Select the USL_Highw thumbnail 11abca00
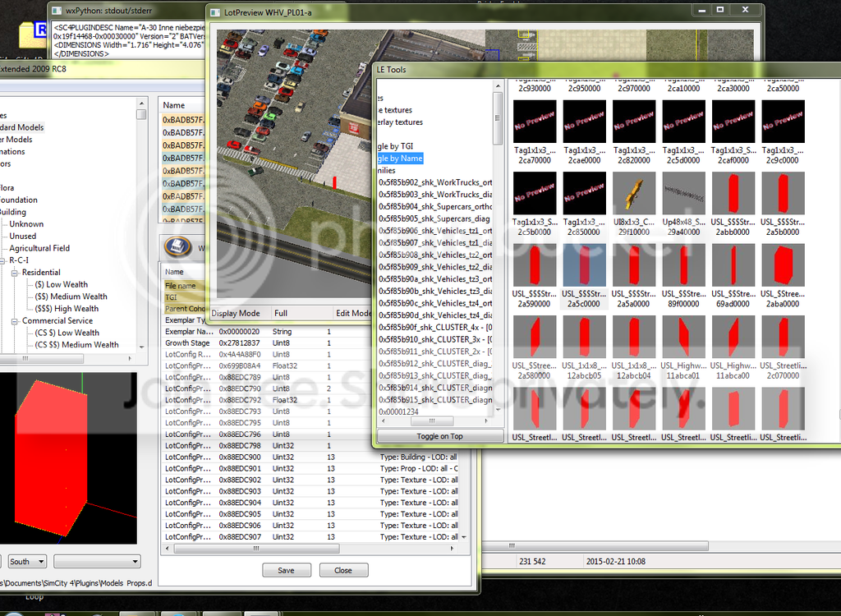Viewport: 841px width, 616px height. pos(733,337)
